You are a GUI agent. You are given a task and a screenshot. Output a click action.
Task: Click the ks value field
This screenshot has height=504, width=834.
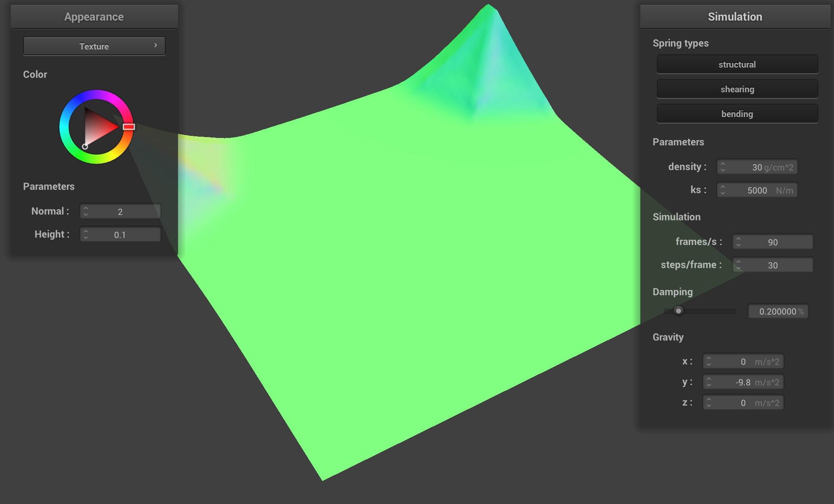(757, 190)
